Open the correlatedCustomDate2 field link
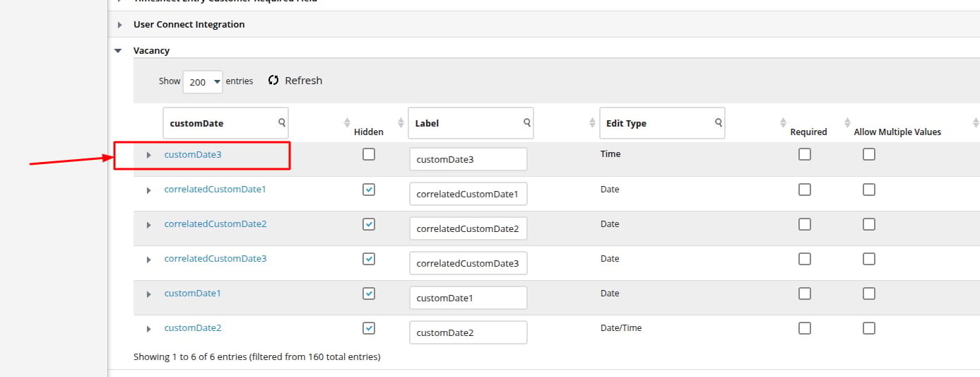980x377 pixels. pyautogui.click(x=216, y=224)
